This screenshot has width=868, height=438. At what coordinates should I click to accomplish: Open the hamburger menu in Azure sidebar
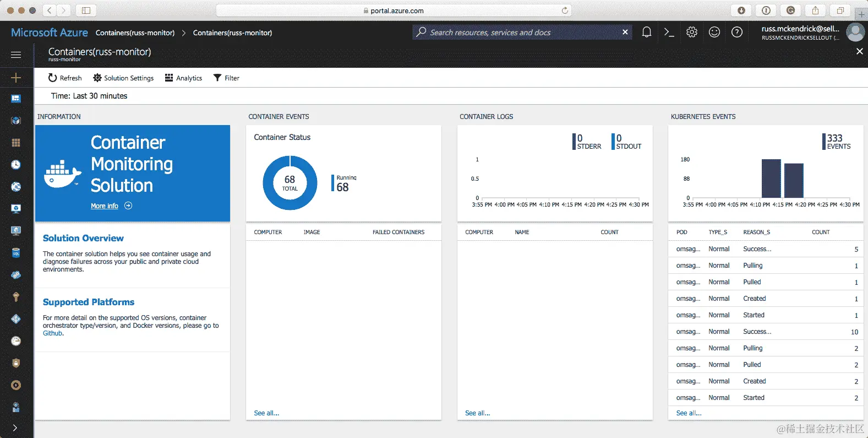pyautogui.click(x=16, y=55)
